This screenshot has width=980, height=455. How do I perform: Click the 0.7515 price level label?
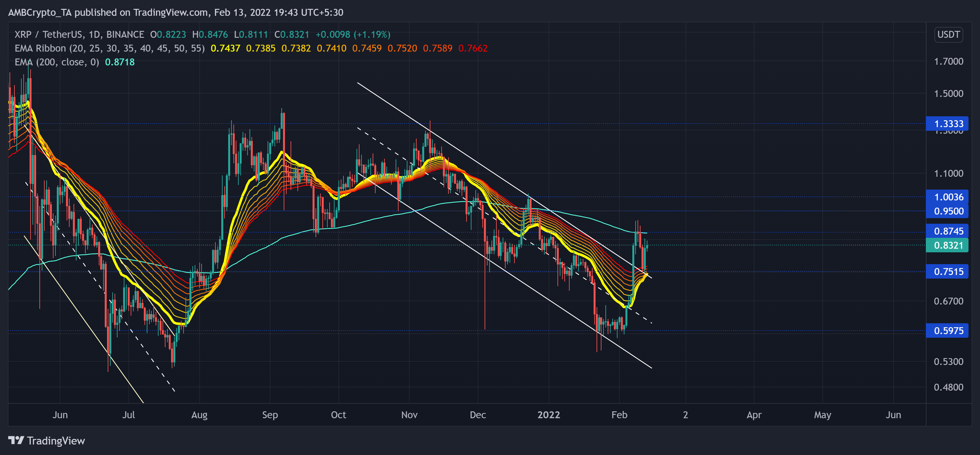pyautogui.click(x=947, y=271)
